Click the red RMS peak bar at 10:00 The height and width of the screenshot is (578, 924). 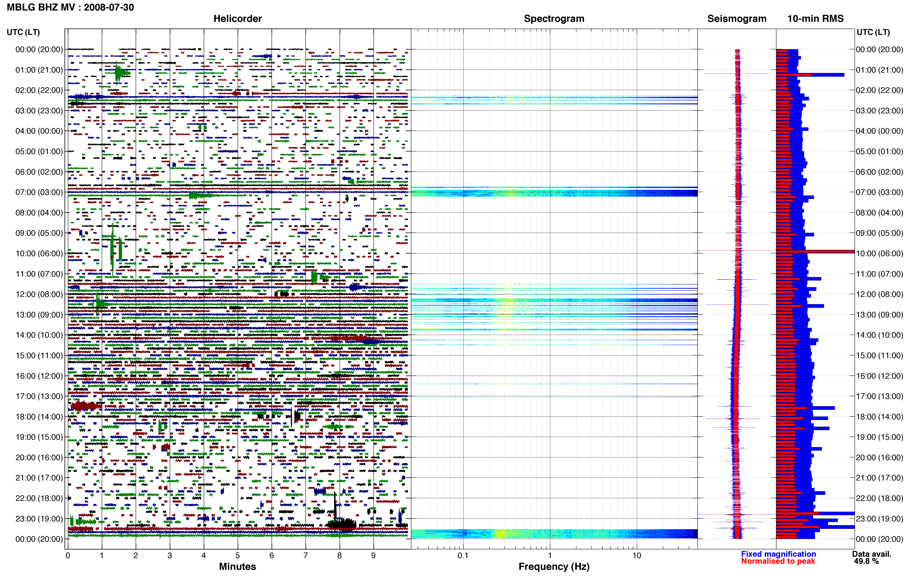tap(816, 251)
